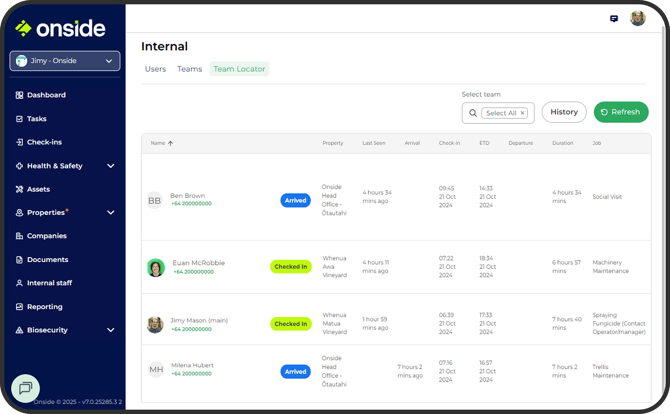Go to Check-ins in sidebar

click(x=43, y=142)
